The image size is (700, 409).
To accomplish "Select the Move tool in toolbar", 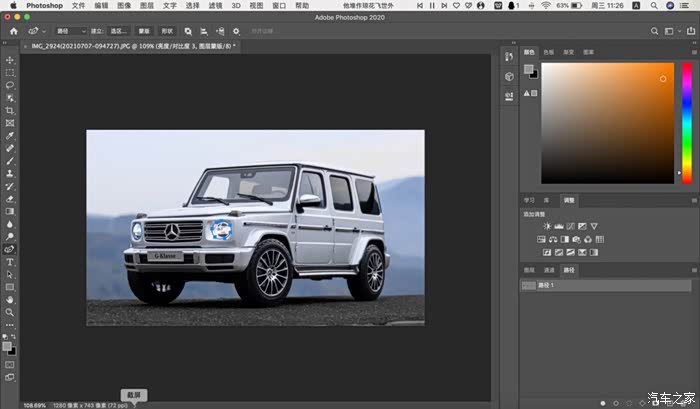I will [10, 60].
